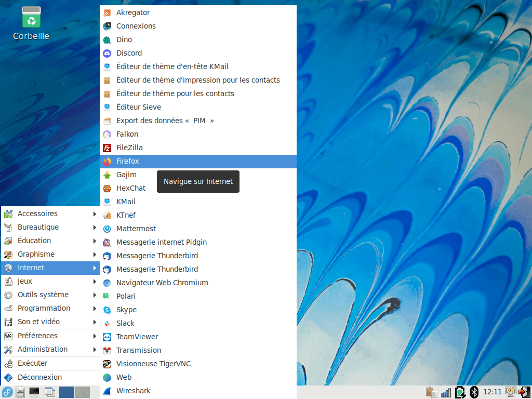Image resolution: width=532 pixels, height=399 pixels.
Task: Open the file manager from the panel
Action: 20,392
